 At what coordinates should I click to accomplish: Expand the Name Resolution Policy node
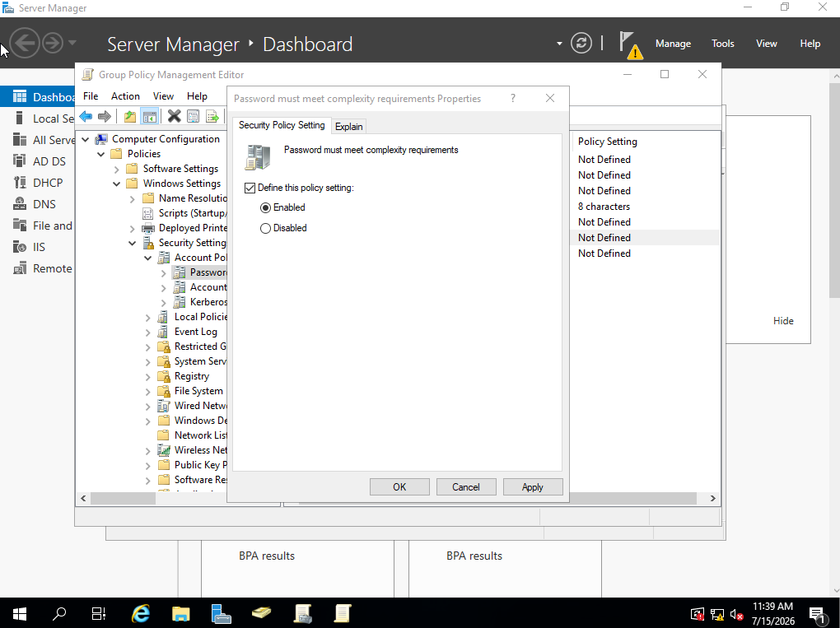[132, 198]
